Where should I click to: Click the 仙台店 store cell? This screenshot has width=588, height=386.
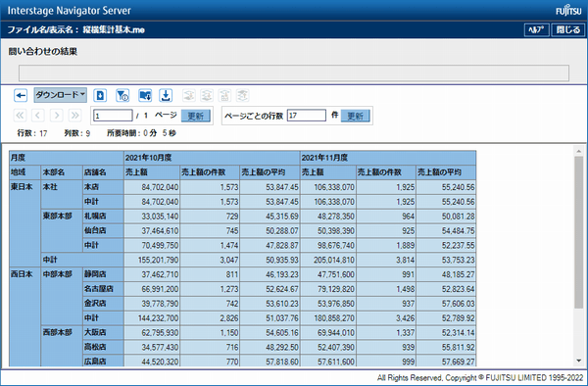(103, 231)
